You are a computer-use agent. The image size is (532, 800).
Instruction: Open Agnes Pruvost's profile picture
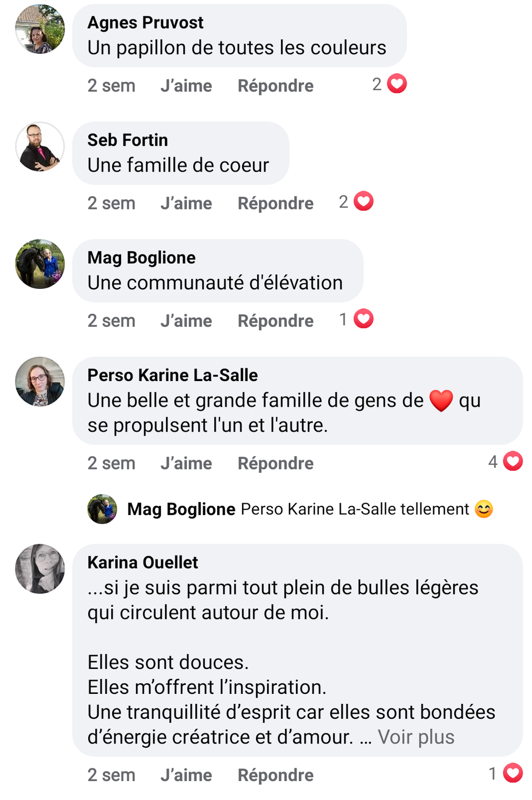tap(40, 29)
